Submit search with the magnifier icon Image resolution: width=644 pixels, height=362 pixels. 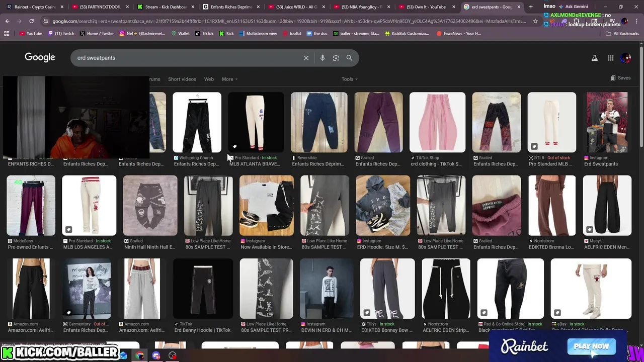(x=349, y=58)
